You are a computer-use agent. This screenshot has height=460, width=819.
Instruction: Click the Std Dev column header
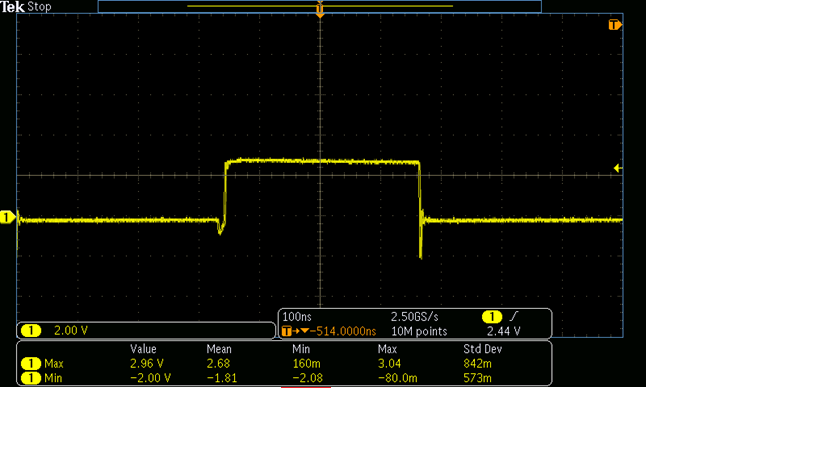483,349
